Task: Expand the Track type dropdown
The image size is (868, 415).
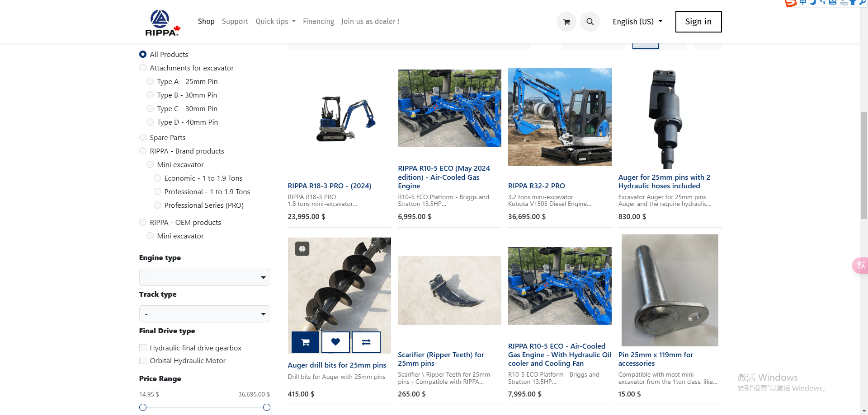Action: [204, 314]
